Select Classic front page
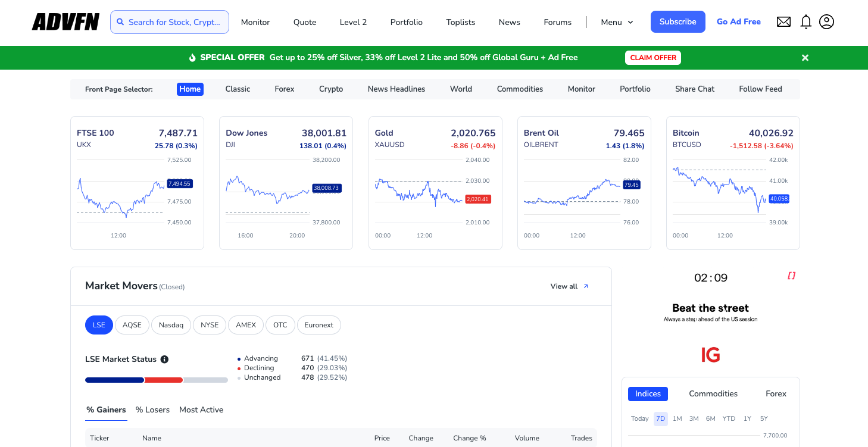Screen dimensions: 868x447 238,89
